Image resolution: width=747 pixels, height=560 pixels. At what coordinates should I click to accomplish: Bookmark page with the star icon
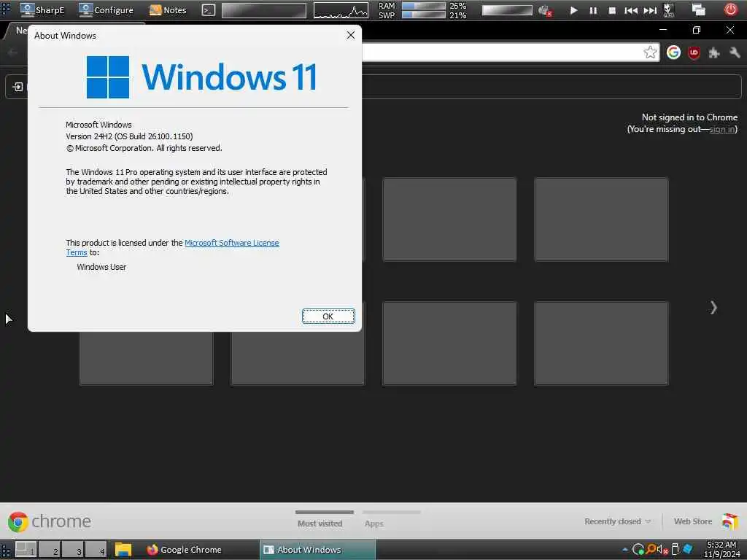(x=650, y=52)
